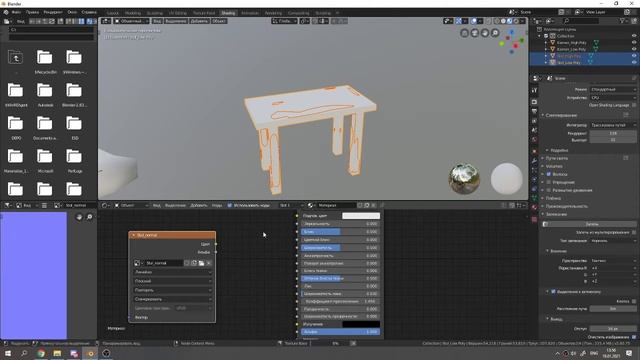
Task: Click the parent folder up icon
Action: [16, 58]
